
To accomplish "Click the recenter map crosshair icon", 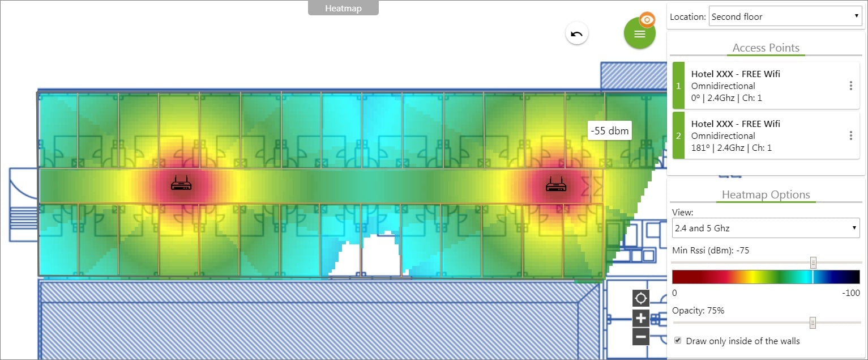I will [x=641, y=298].
